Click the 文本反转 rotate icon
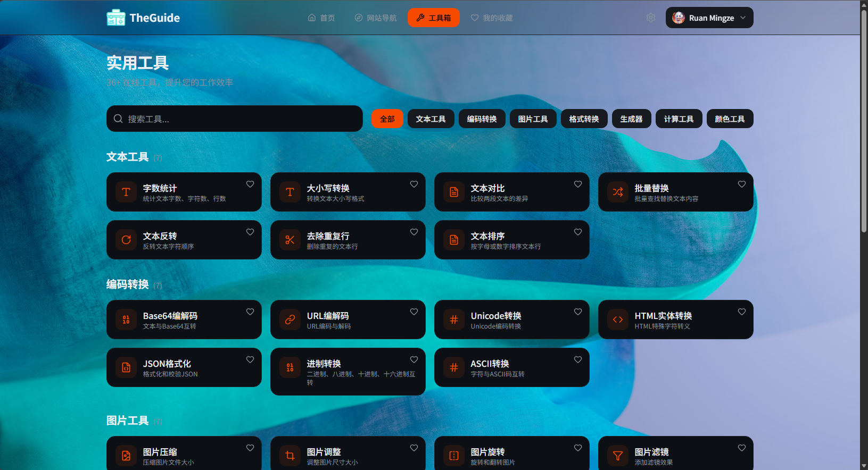 click(x=126, y=240)
